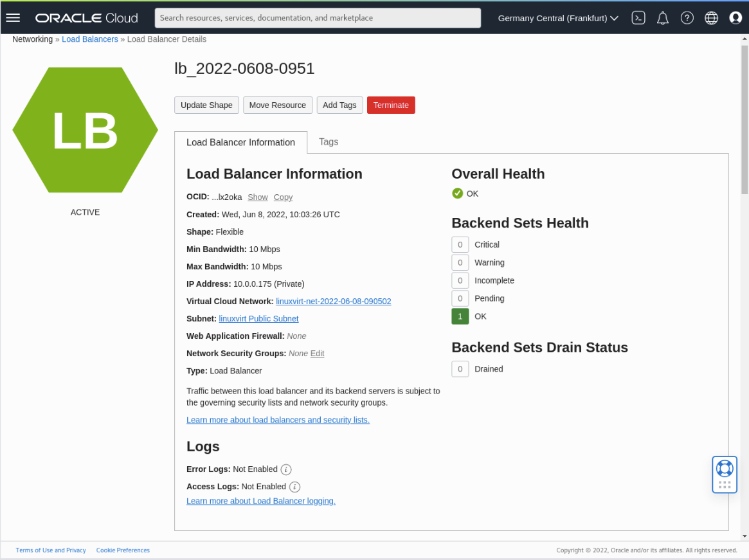Select the Load Balancer Information tab
This screenshot has height=560, width=749.
(x=240, y=142)
